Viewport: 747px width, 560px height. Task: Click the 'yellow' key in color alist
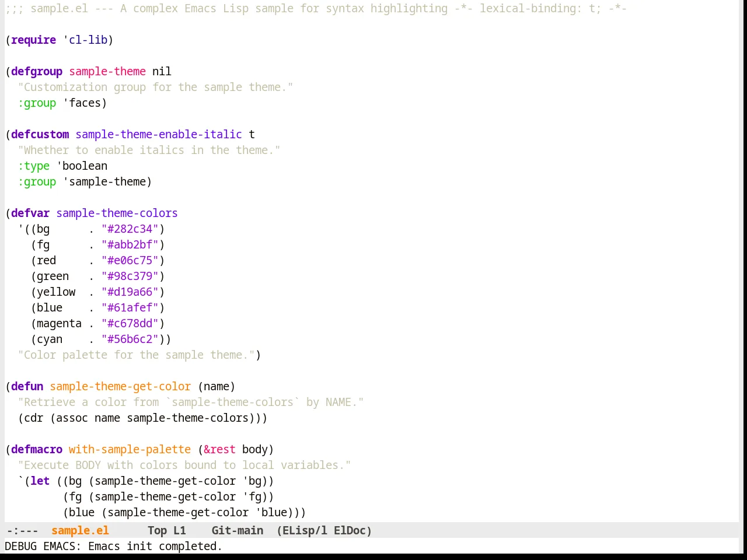tap(56, 292)
